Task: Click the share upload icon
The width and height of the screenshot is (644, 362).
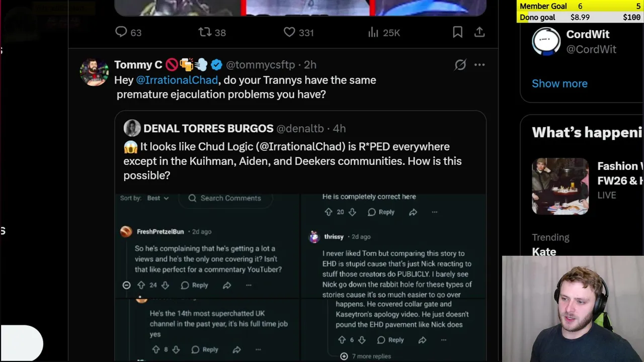Action: tap(479, 32)
